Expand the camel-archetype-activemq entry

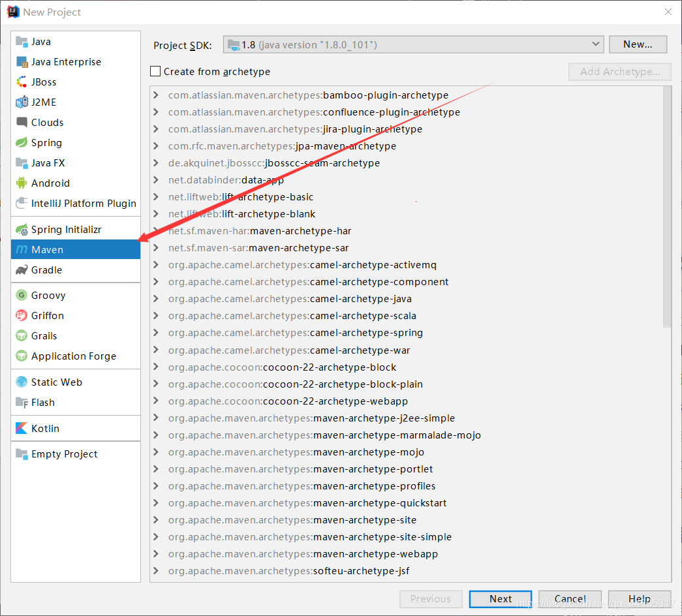pos(156,265)
